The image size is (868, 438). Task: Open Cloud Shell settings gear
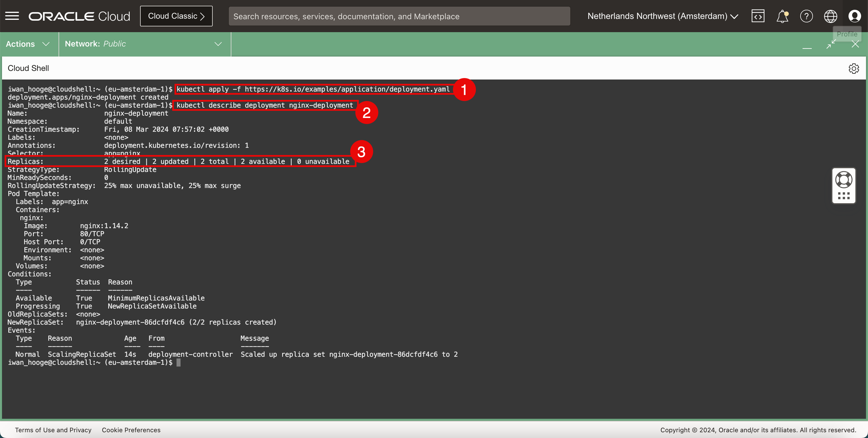point(854,68)
